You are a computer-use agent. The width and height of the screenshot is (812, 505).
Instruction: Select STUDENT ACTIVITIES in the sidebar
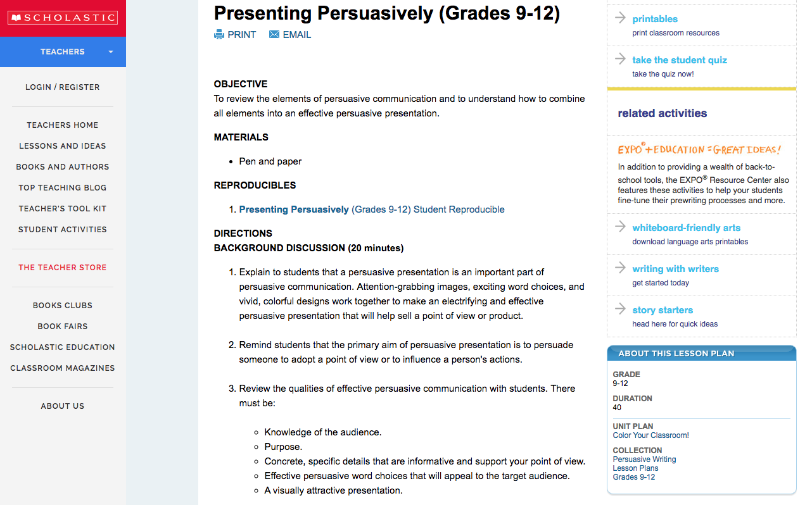pos(62,229)
